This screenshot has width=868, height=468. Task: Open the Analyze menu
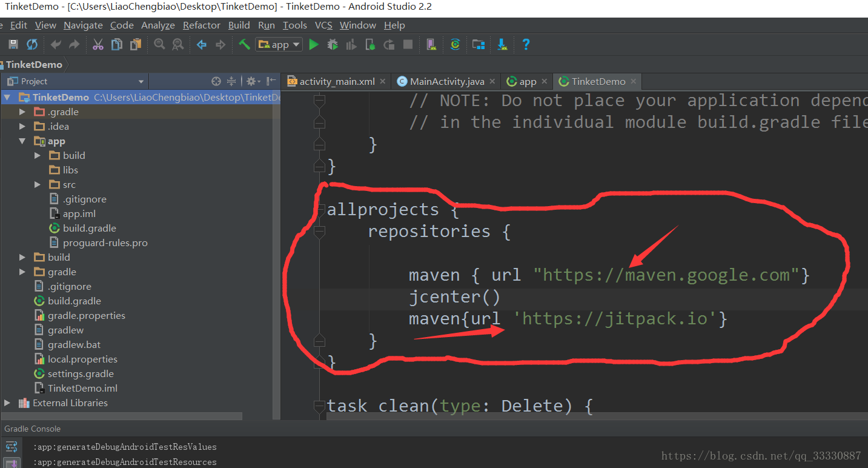[158, 25]
